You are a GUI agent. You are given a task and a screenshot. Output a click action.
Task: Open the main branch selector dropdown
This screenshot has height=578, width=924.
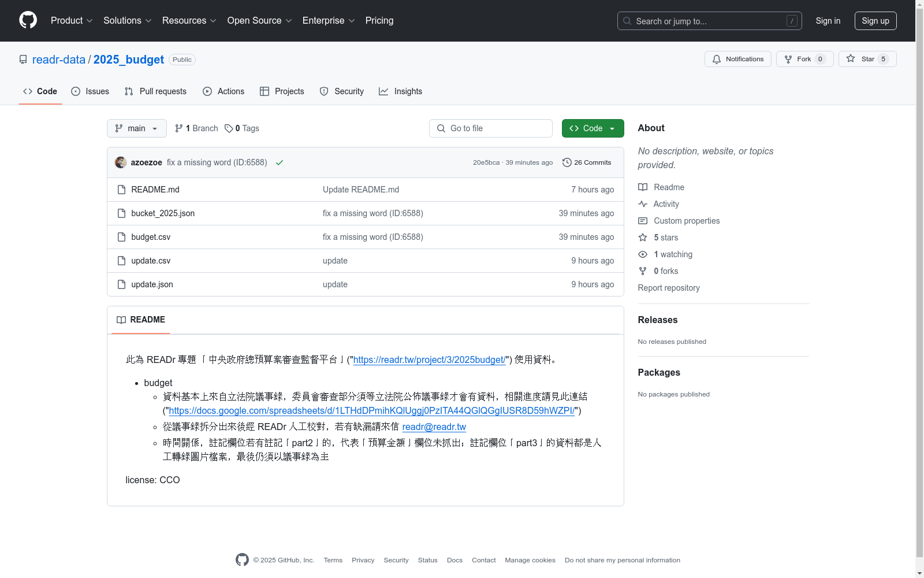pos(136,128)
